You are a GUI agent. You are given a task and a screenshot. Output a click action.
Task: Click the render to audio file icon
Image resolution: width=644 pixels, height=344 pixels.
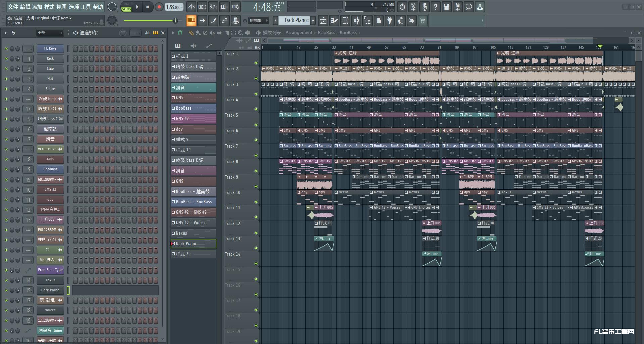point(457,7)
